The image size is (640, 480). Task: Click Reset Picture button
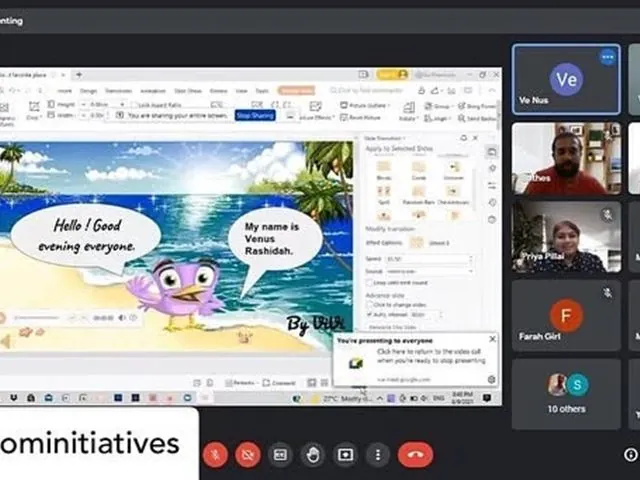click(360, 118)
